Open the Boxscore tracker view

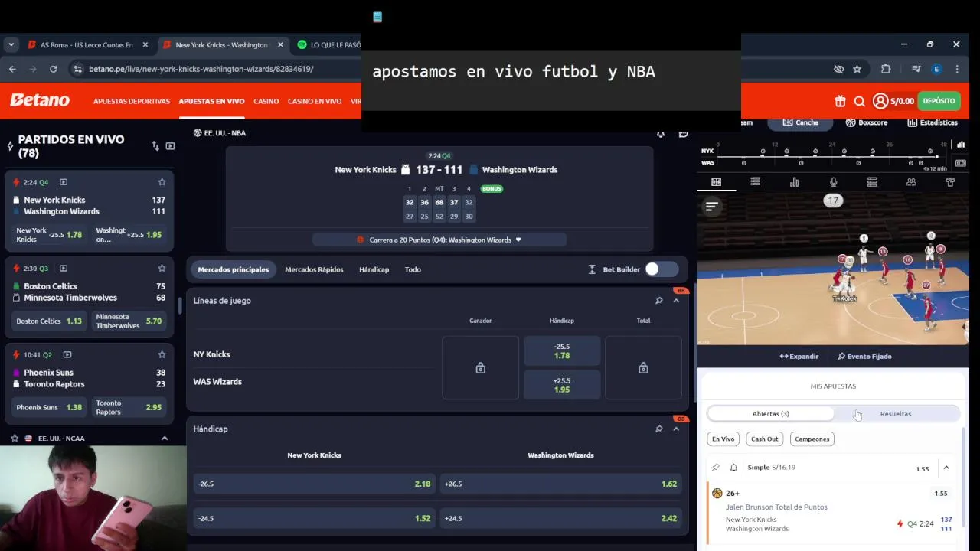[866, 122]
